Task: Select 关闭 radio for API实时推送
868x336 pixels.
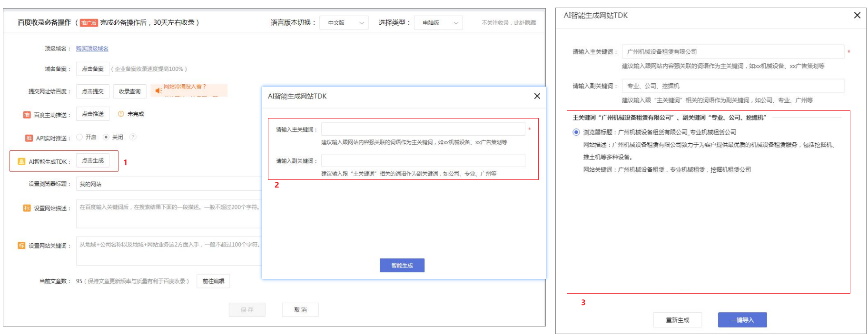Action: point(106,137)
